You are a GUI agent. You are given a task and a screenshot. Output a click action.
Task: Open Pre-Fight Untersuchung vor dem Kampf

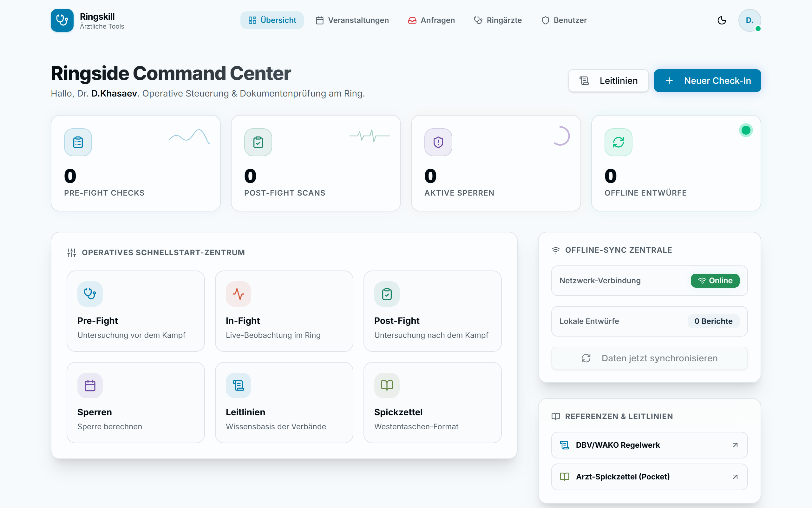pyautogui.click(x=135, y=311)
